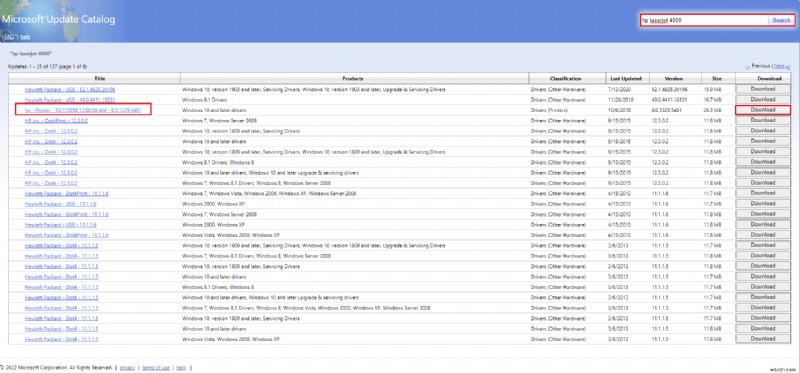Download Dot4 11.1.1.5 for Windows Vista, 2000, XP
Screen dimensions: 800x373
tap(763, 339)
